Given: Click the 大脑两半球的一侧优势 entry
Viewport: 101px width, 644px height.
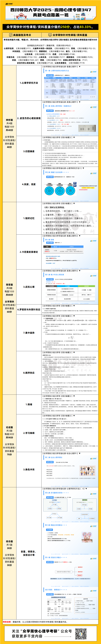Looking at the screenshot, I should 42,48.
